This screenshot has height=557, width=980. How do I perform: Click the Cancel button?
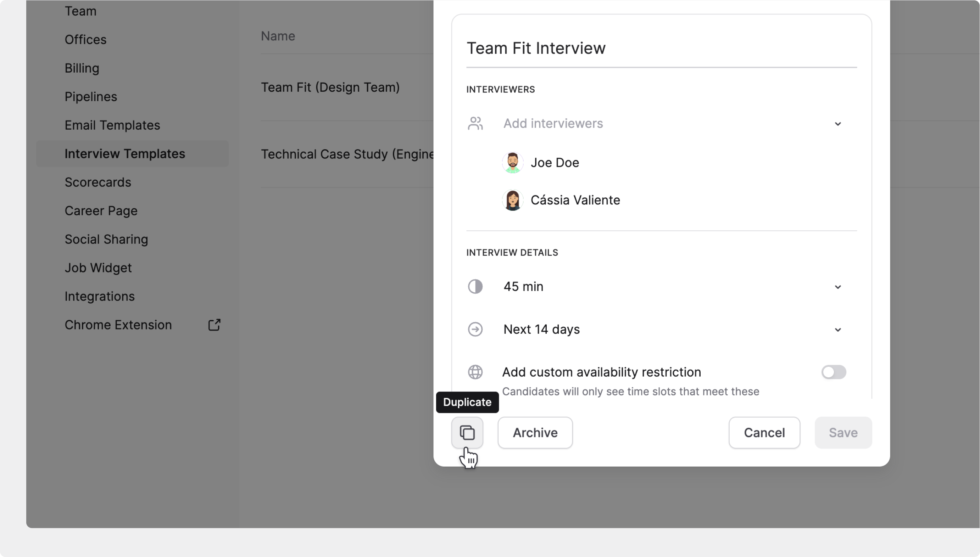[764, 432]
